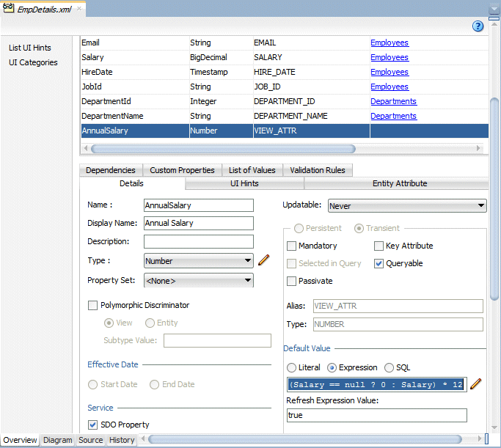The height and width of the screenshot is (448, 501).
Task: Click the bottom horizontal scrollbar thumb
Action: [305, 440]
